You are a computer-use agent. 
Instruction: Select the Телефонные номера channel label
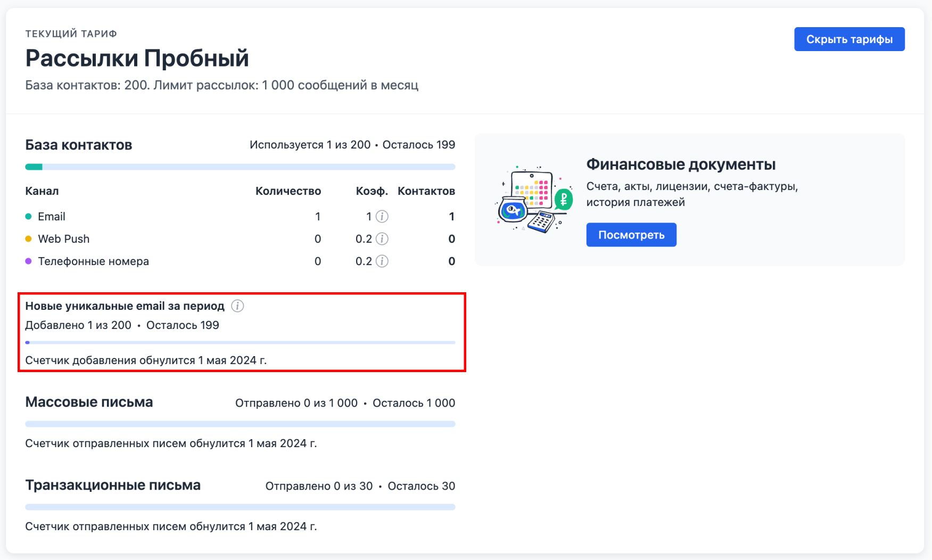(x=94, y=261)
